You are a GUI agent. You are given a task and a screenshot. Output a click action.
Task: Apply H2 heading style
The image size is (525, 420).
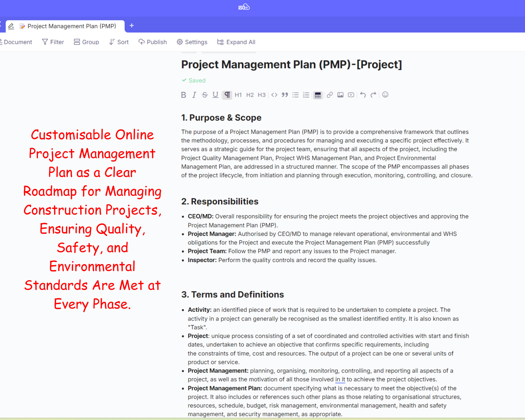point(250,95)
